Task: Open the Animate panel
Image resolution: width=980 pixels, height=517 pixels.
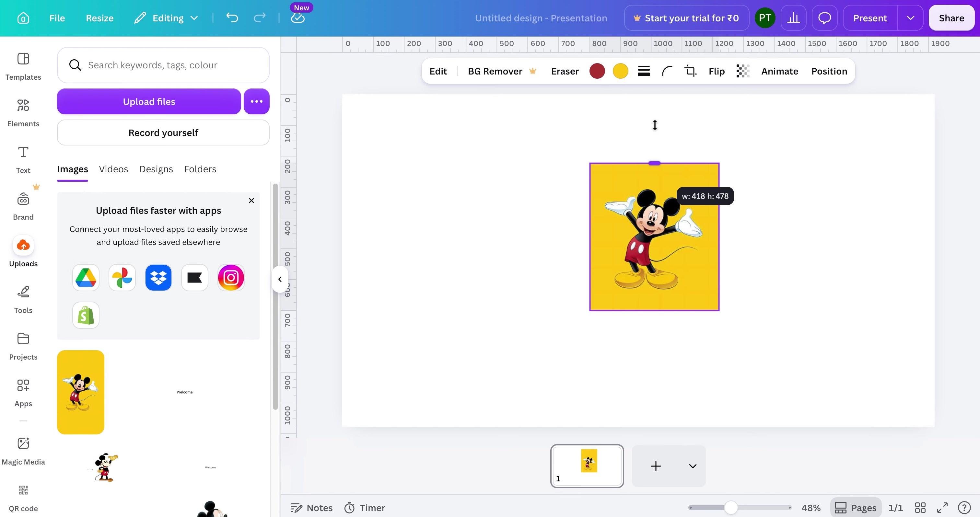Action: coord(779,71)
